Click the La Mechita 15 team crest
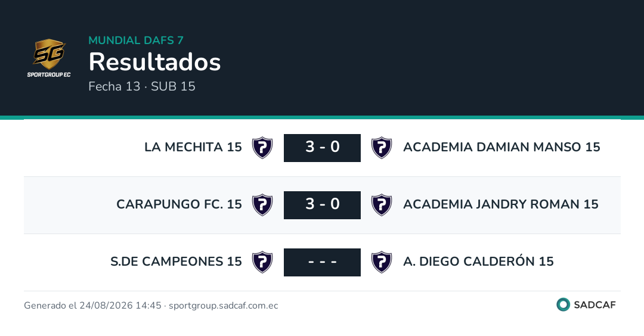 tap(262, 148)
